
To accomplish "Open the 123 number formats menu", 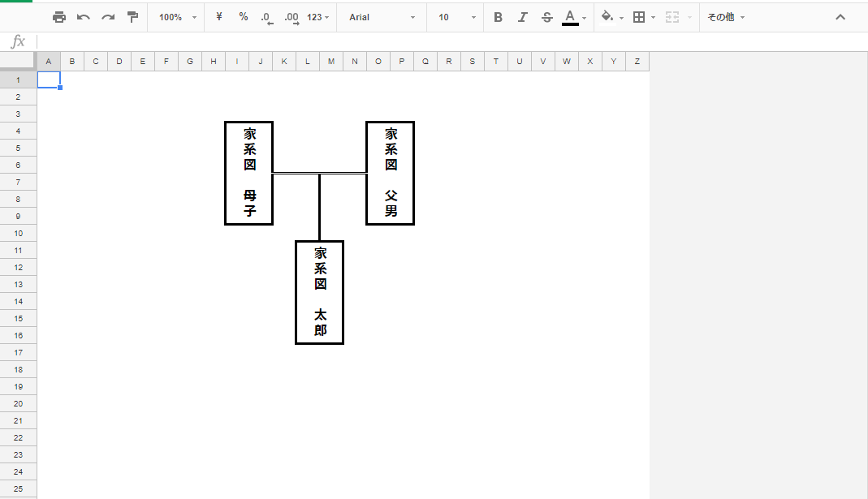I will pyautogui.click(x=318, y=17).
